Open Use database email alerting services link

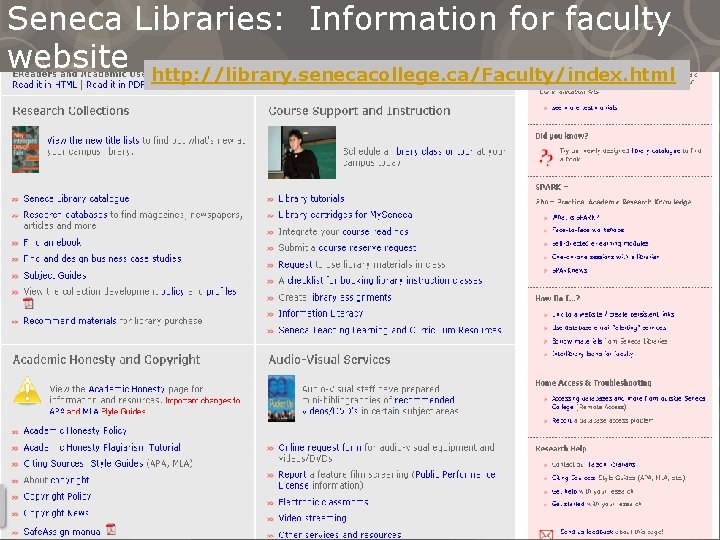pyautogui.click(x=609, y=328)
